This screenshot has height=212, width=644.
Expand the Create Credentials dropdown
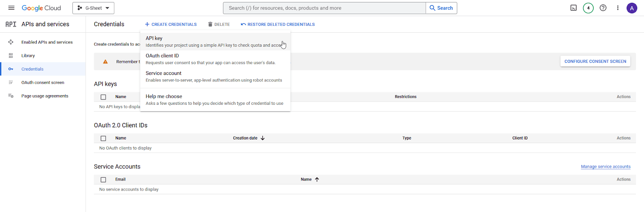point(171,25)
